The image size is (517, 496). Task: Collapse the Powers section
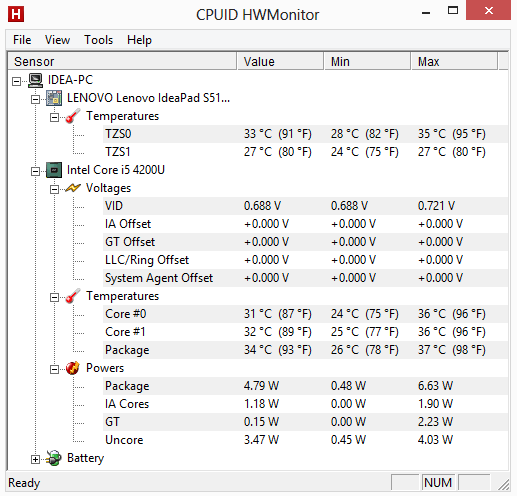pos(54,369)
